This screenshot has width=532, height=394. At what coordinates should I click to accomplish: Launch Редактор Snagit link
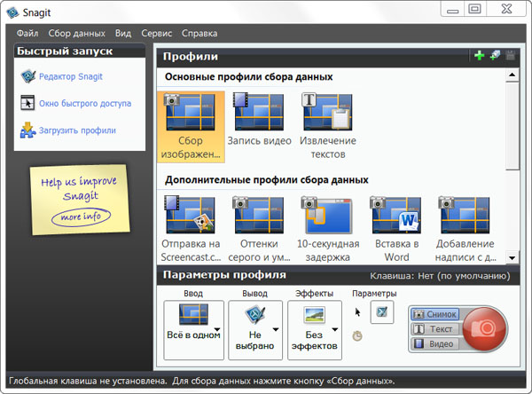click(x=71, y=76)
